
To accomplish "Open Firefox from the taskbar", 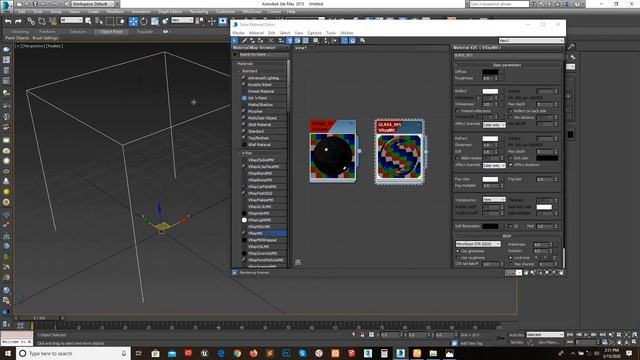I will tap(253, 353).
